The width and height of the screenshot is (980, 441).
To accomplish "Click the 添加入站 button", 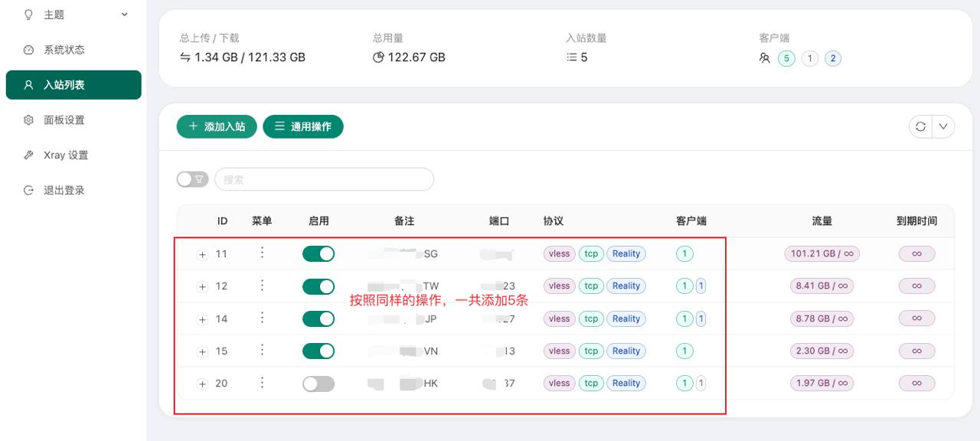I will (217, 127).
